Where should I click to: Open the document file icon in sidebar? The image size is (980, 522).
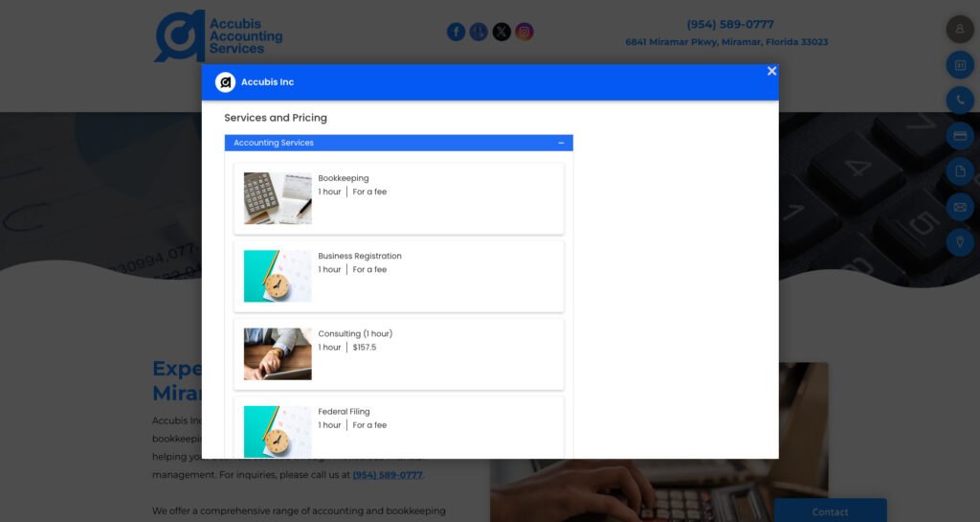coord(960,171)
